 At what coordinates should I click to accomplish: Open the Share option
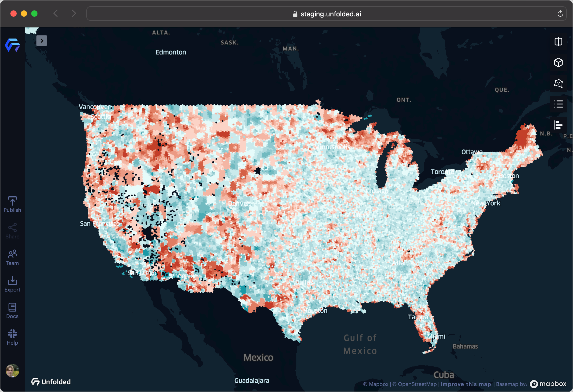12,231
